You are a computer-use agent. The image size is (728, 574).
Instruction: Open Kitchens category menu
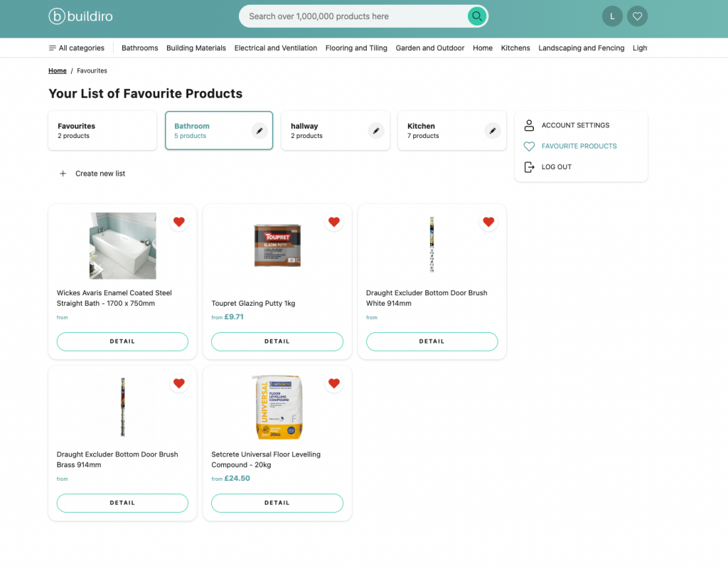515,48
